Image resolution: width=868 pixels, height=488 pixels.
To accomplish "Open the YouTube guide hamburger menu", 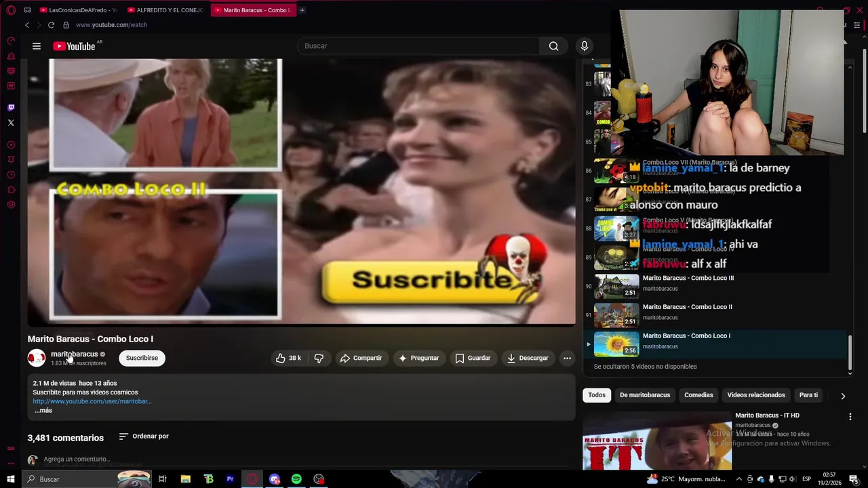I will [37, 46].
